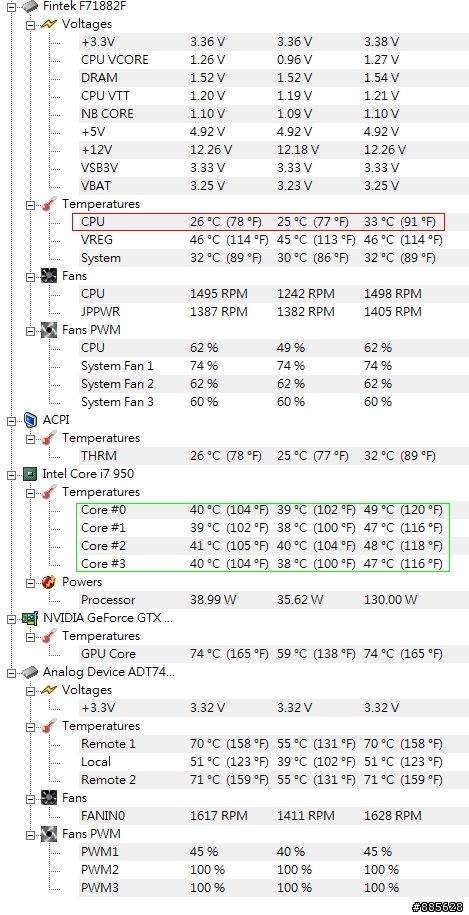Collapse the Fans PWM group under Fintek
469x915 pixels.
tap(30, 331)
